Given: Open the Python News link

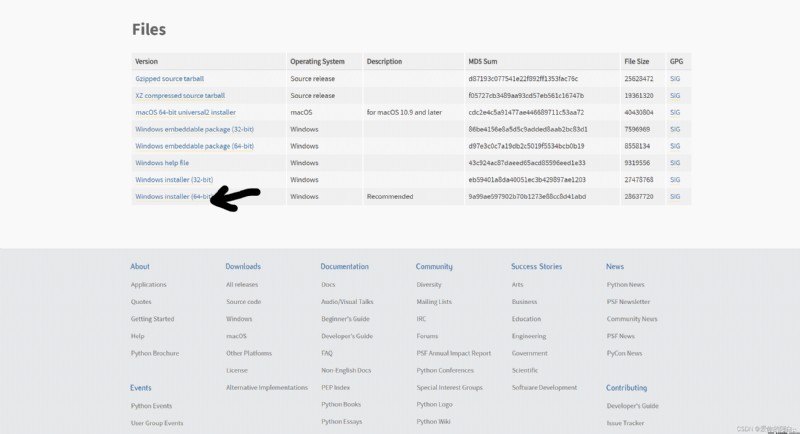Looking at the screenshot, I should tap(626, 285).
